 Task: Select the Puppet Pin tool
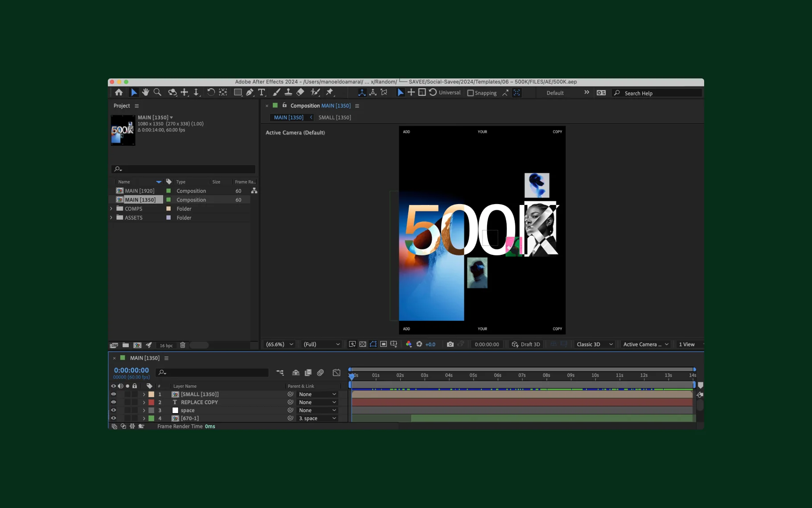(x=330, y=92)
